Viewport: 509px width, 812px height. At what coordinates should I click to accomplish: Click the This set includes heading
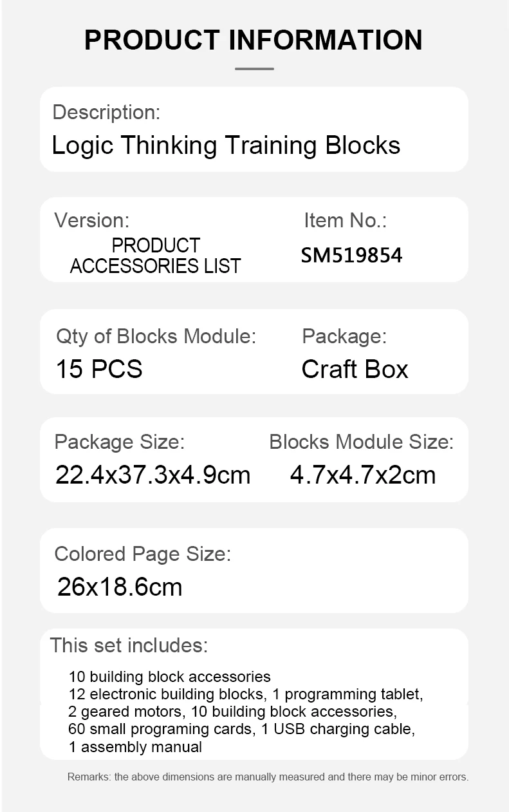tap(129, 645)
